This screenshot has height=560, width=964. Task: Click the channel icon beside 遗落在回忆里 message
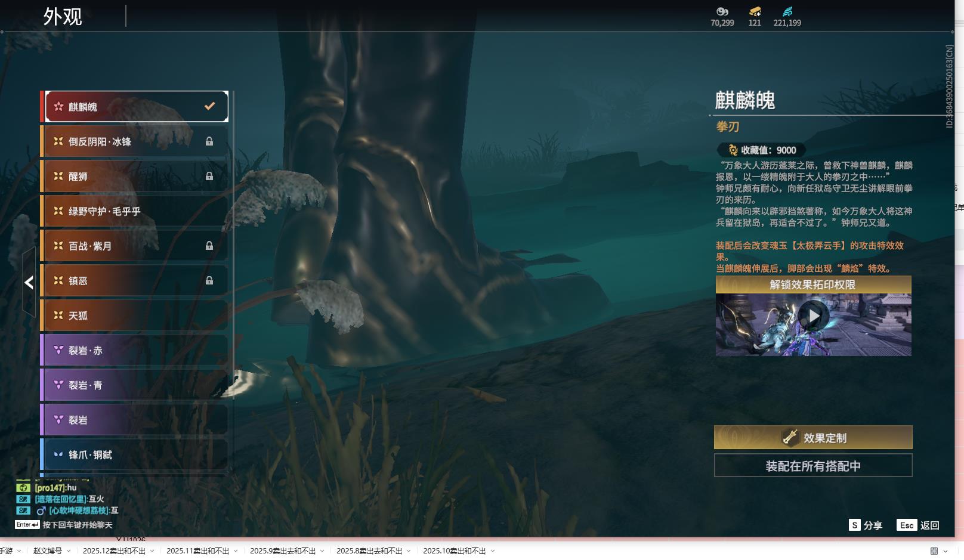click(x=23, y=499)
